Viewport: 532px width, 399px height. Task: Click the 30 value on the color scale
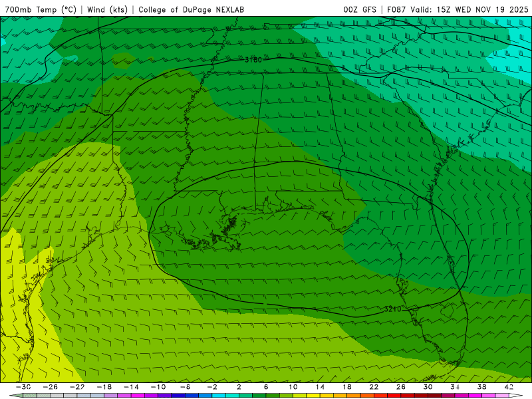click(x=428, y=387)
